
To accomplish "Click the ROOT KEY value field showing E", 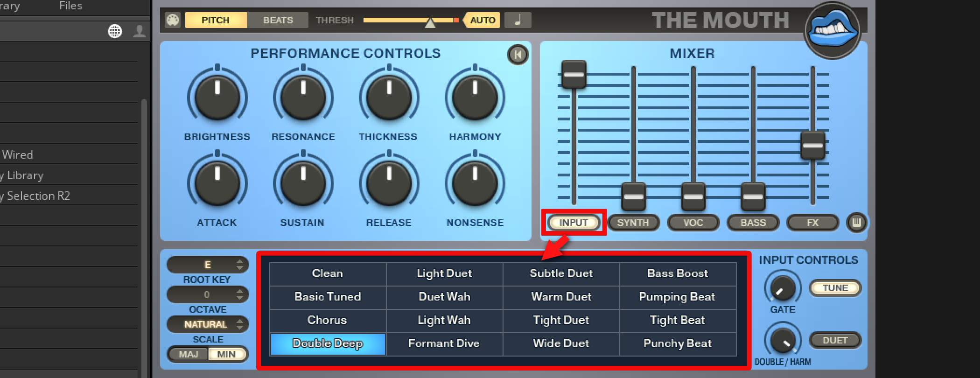I will pos(208,265).
